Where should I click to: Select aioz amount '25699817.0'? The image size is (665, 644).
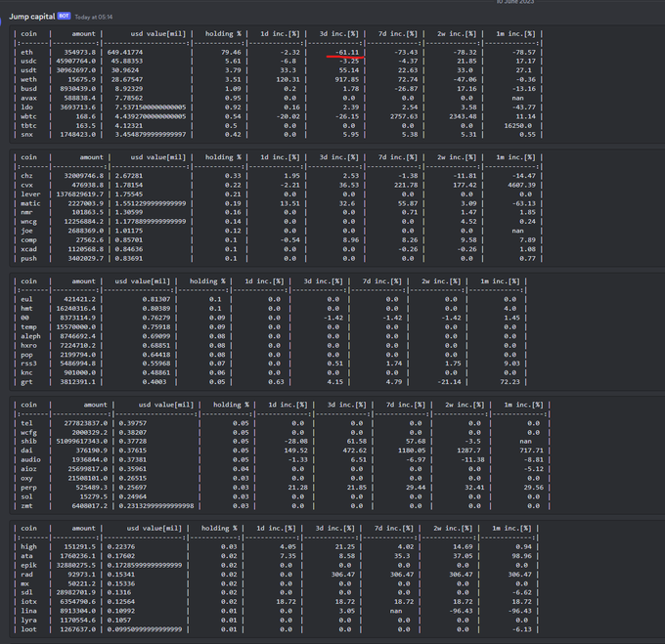click(88, 469)
